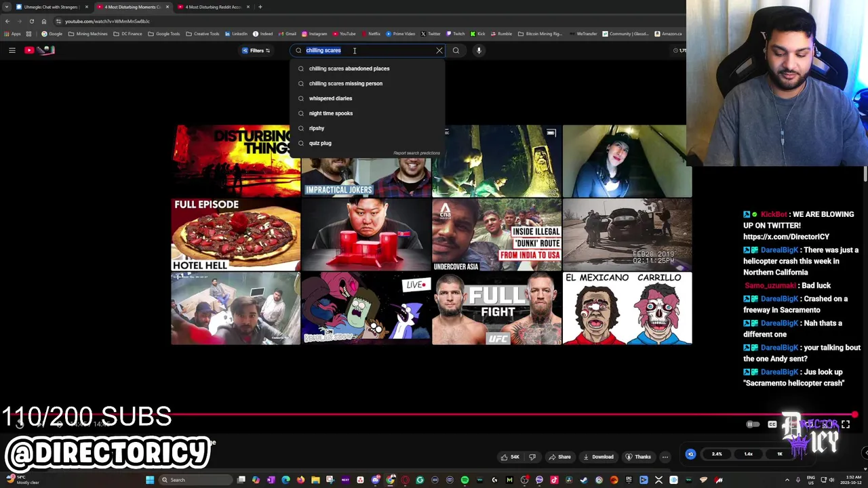Go back with the browser back arrow
The height and width of the screenshot is (488, 868).
pyautogui.click(x=7, y=21)
